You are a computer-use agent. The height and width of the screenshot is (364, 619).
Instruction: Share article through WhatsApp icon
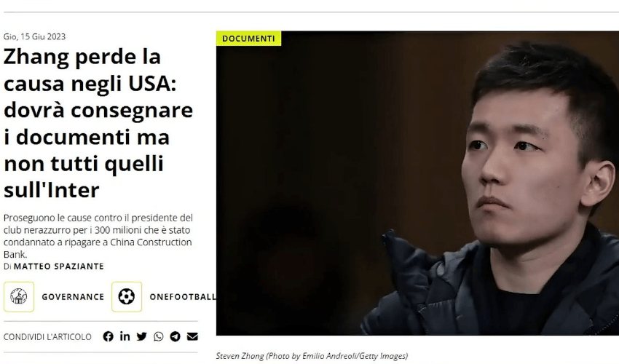pyautogui.click(x=159, y=336)
